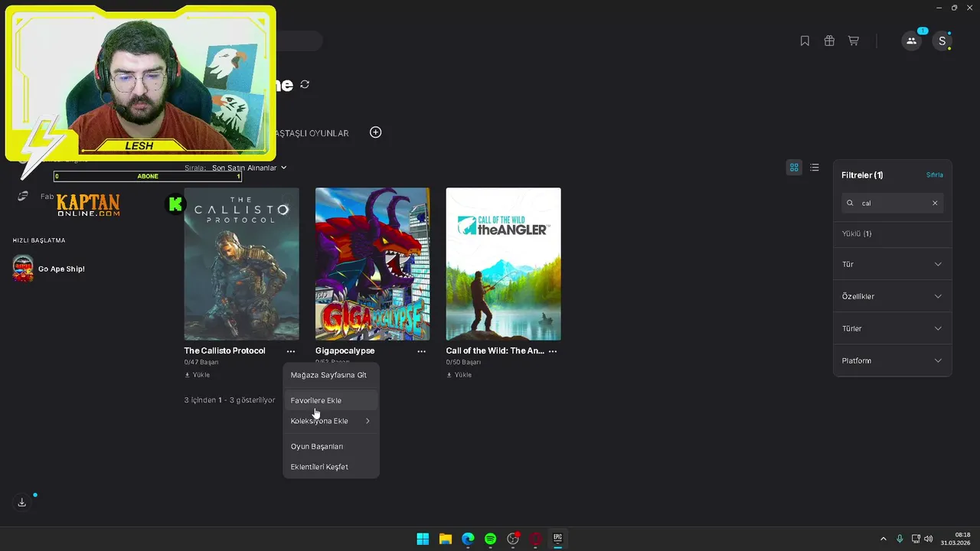Viewport: 980px width, 551px height.
Task: Open options menu for The Callisto Protocol
Action: (x=290, y=351)
